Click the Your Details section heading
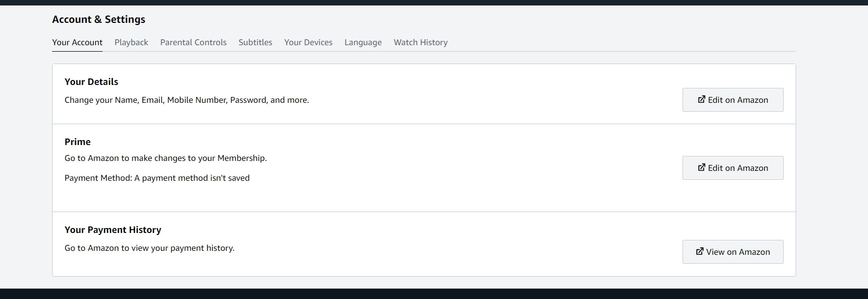 91,81
